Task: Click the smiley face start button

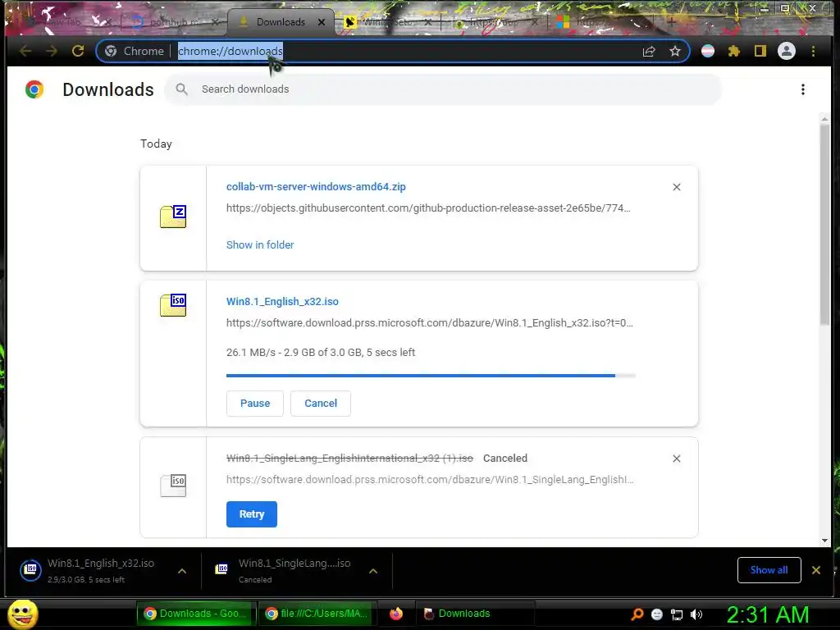Action: pyautogui.click(x=23, y=614)
